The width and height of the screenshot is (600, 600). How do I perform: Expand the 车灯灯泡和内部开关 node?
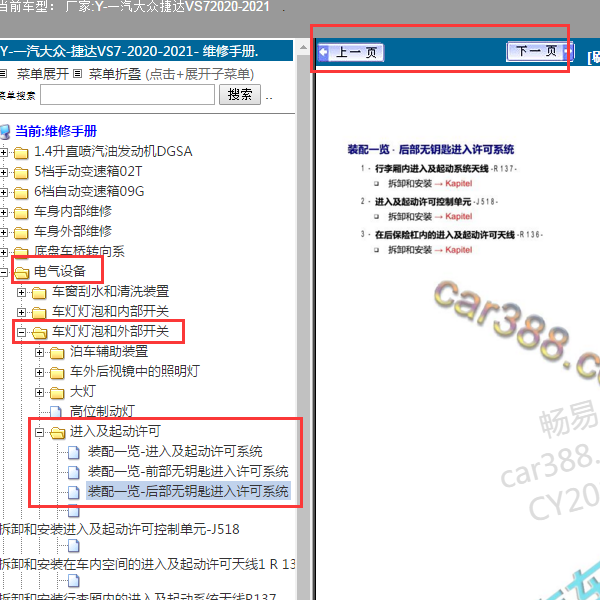[21, 312]
